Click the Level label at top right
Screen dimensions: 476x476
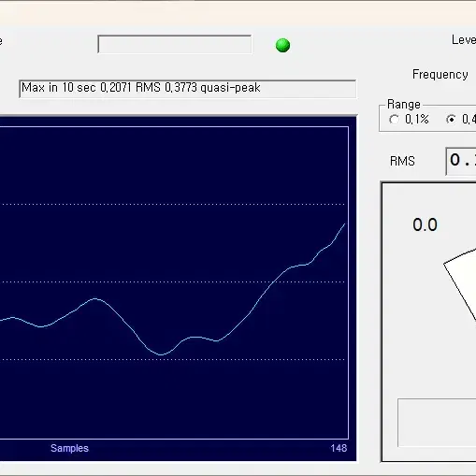(x=464, y=40)
